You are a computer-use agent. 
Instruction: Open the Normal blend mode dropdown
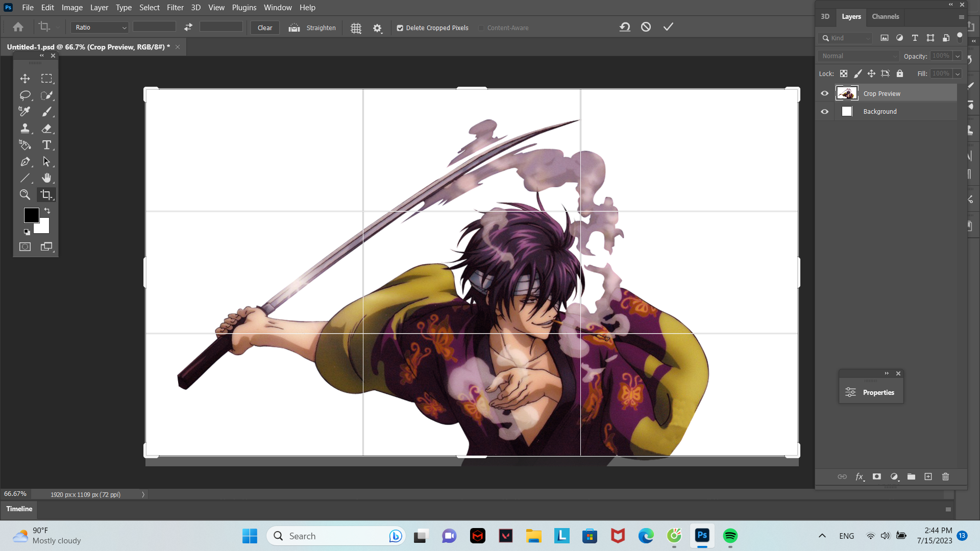coord(858,56)
